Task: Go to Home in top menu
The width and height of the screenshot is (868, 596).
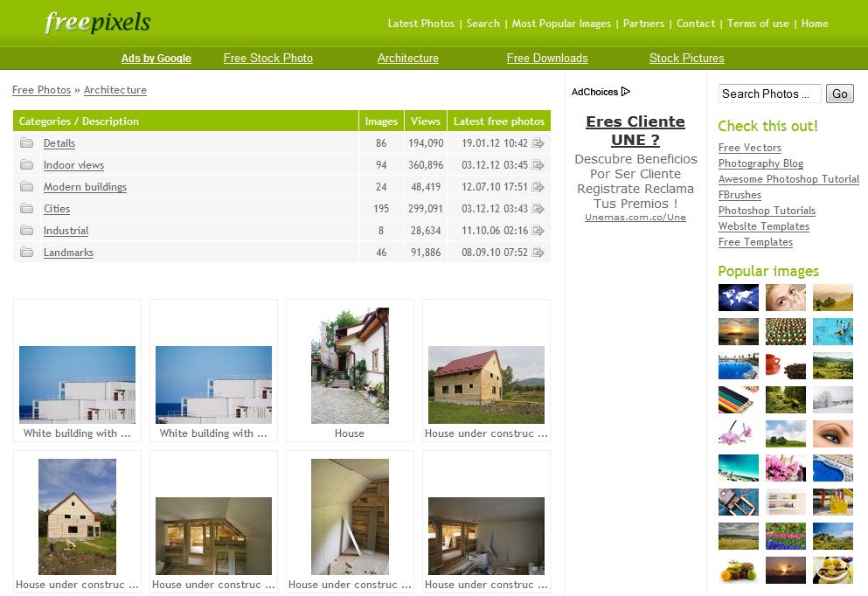Action: [x=815, y=24]
